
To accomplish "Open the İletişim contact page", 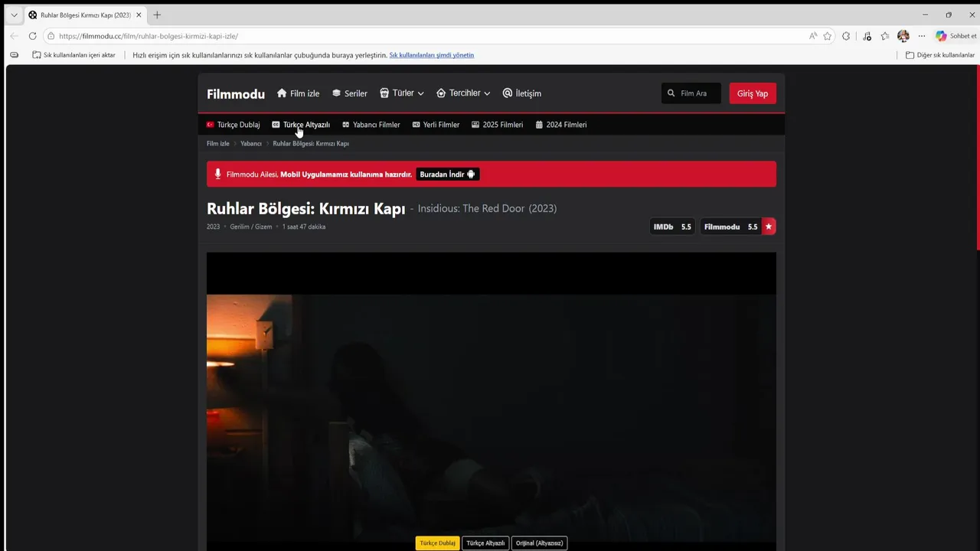I will [x=522, y=93].
